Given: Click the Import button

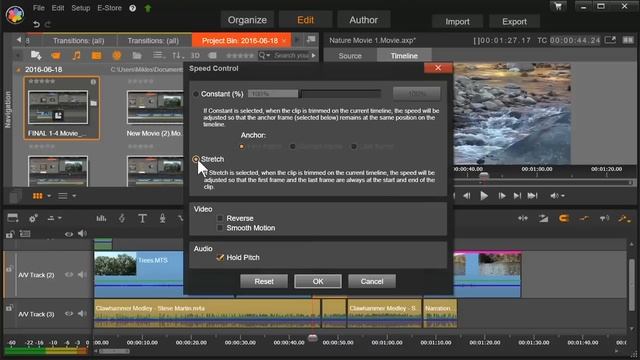Looking at the screenshot, I should click(x=457, y=22).
